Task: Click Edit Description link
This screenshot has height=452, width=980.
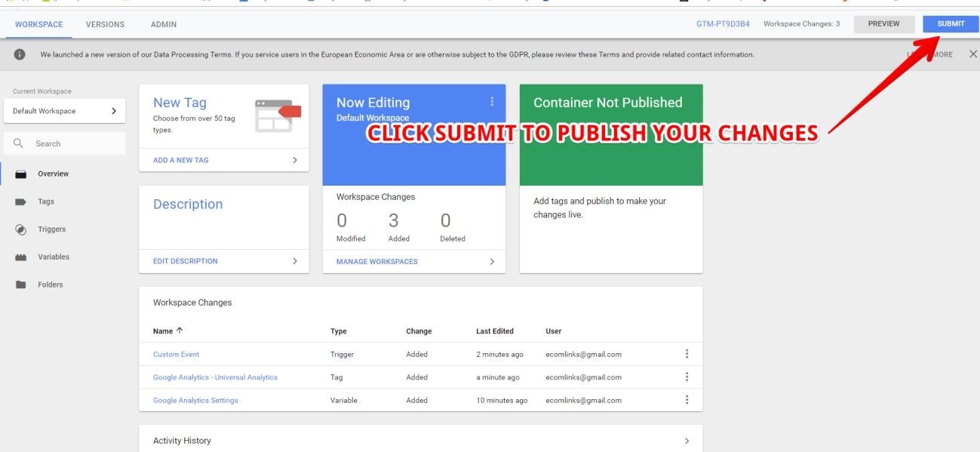Action: point(186,261)
